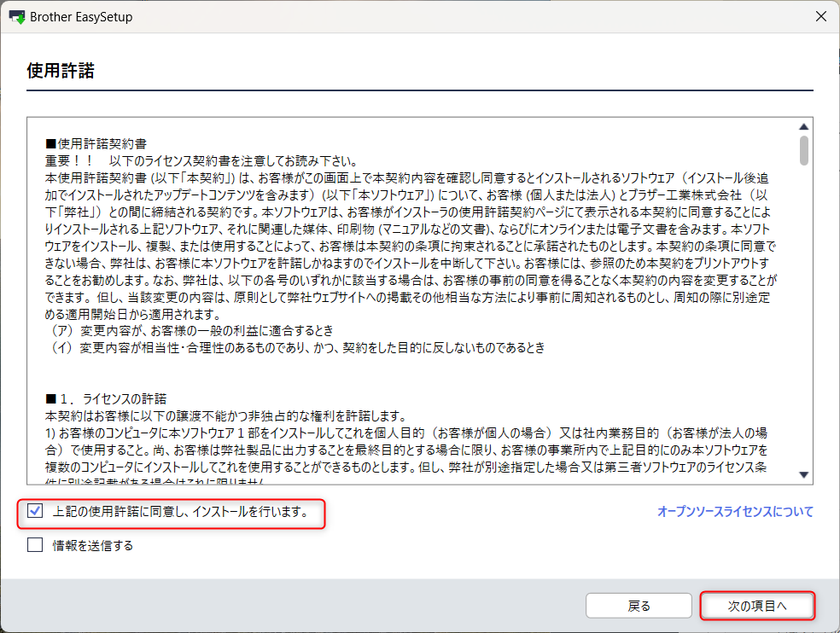840x633 pixels.
Task: Click the ■１．ライセンスの許諾 section heading
Action: (106, 399)
